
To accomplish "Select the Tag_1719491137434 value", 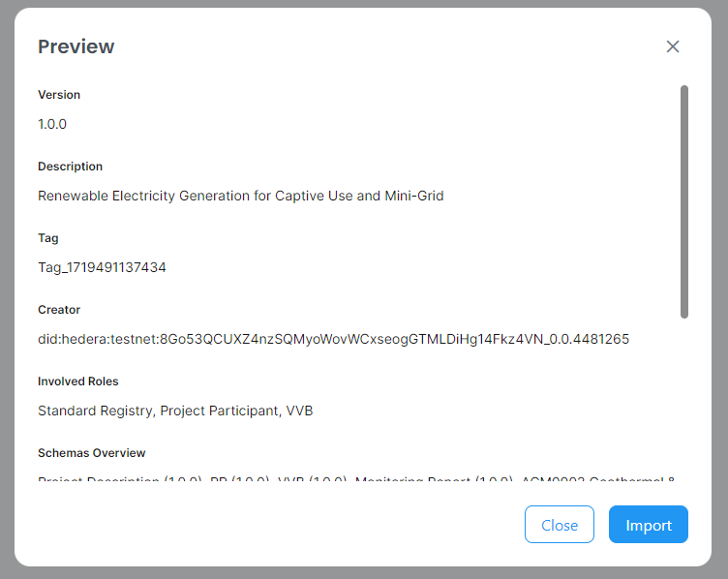I will click(x=102, y=267).
